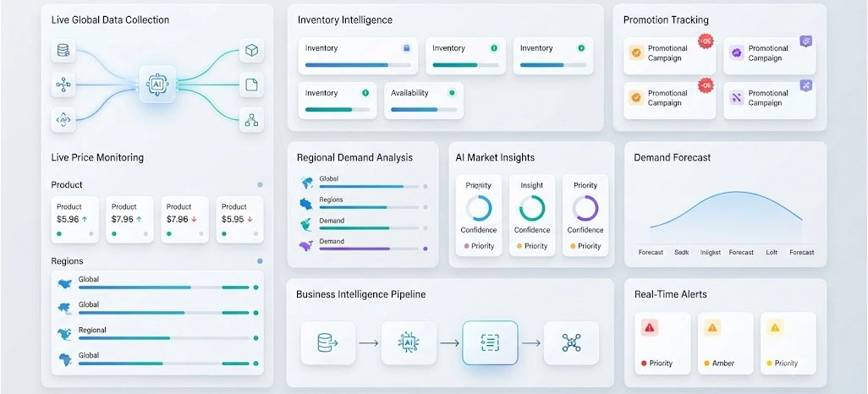Select the AI chip step in the pipeline
The width and height of the screenshot is (868, 394).
409,342
